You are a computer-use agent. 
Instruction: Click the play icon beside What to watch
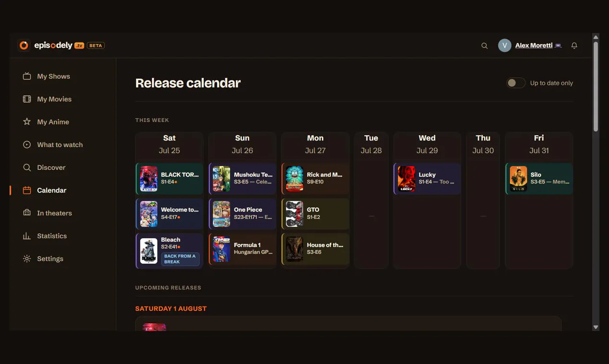tap(27, 145)
